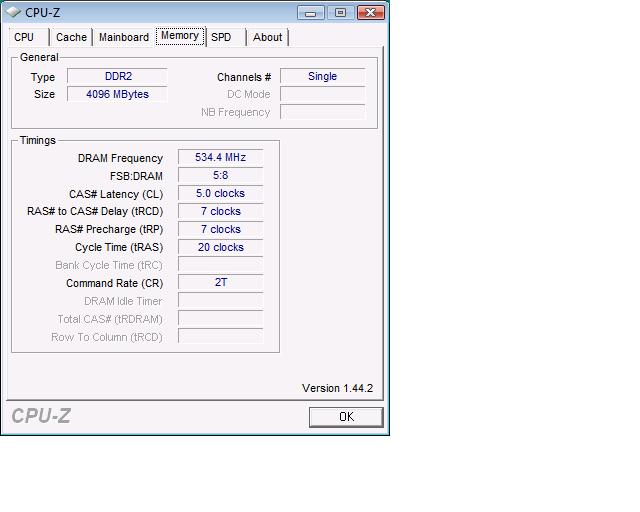
Task: Click the CPU-Z title bar icon
Action: 13,12
